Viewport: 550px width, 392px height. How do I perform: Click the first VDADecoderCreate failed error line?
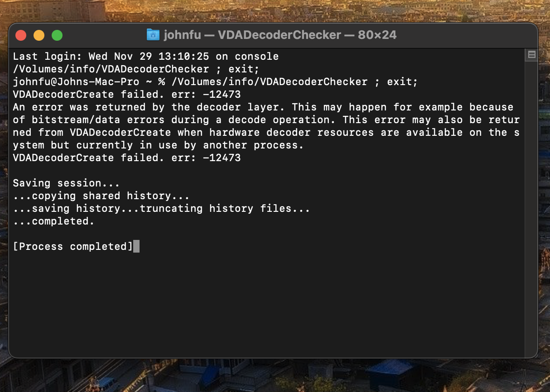click(x=127, y=95)
